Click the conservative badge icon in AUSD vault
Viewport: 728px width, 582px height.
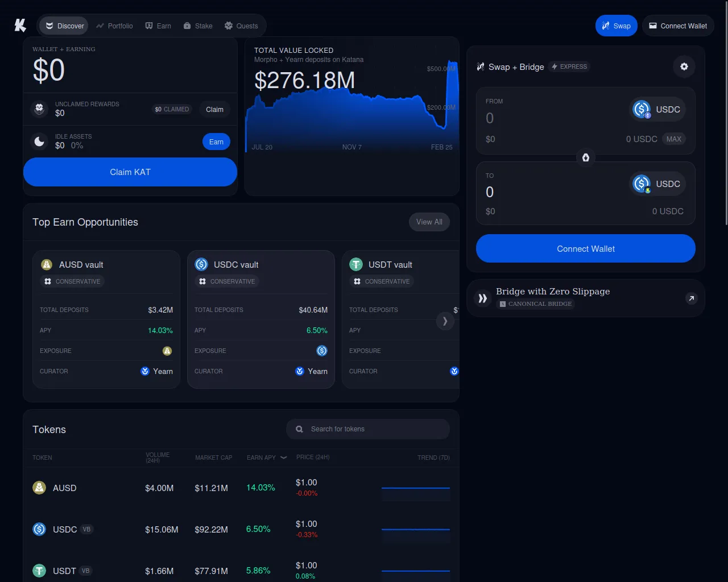(48, 281)
